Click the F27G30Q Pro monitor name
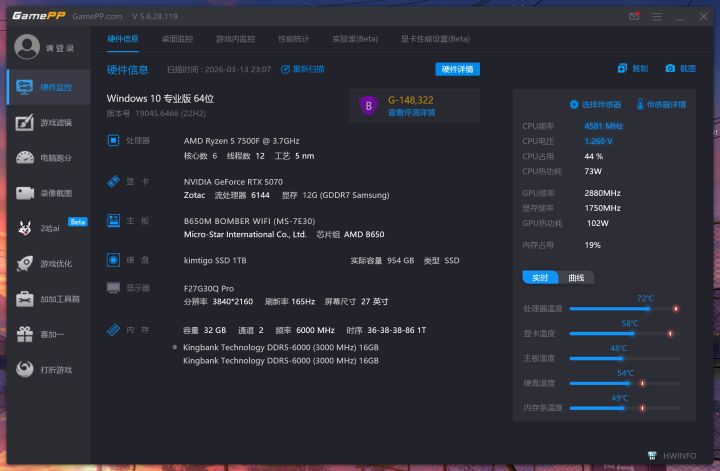The width and height of the screenshot is (720, 471). (x=209, y=288)
